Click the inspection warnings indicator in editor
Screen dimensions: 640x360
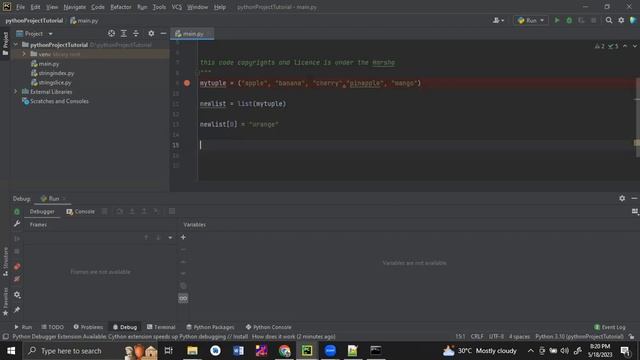pos(606,46)
